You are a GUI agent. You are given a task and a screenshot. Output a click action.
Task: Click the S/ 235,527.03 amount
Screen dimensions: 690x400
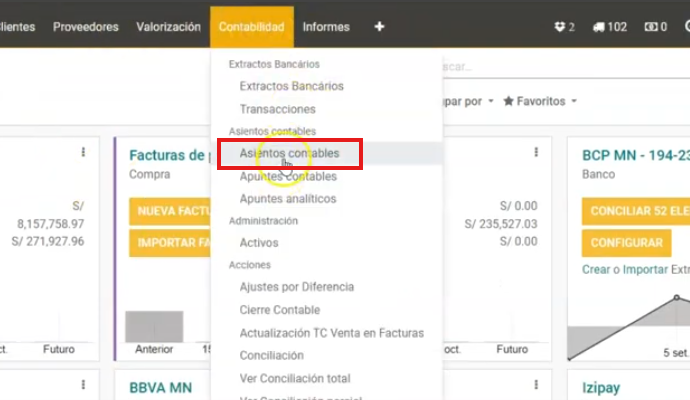click(501, 224)
